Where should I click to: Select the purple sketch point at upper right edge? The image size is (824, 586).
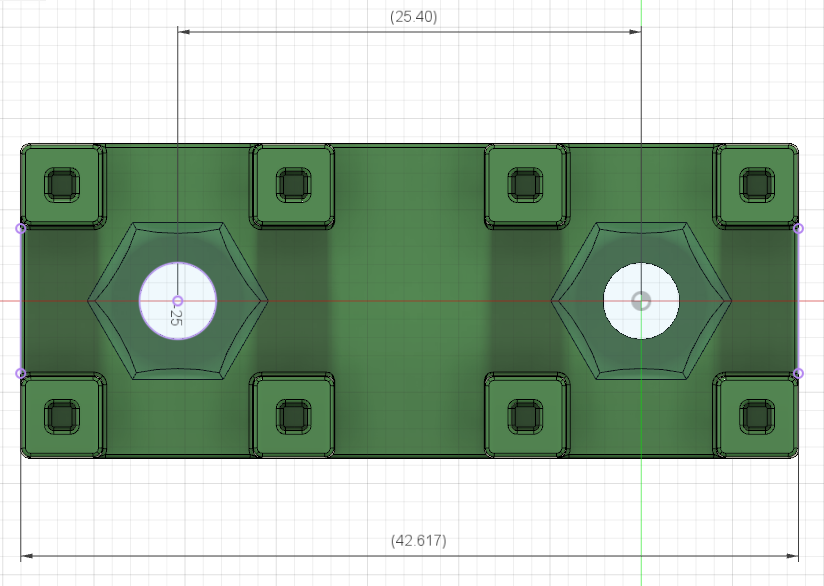point(798,229)
